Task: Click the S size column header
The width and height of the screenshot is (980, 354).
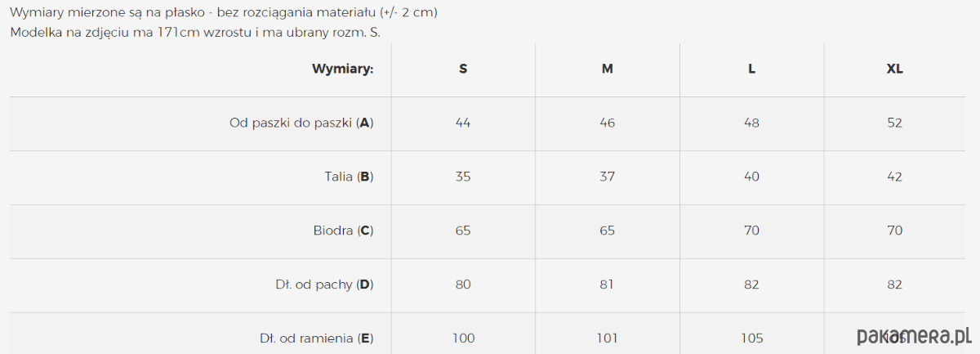Action: [463, 69]
